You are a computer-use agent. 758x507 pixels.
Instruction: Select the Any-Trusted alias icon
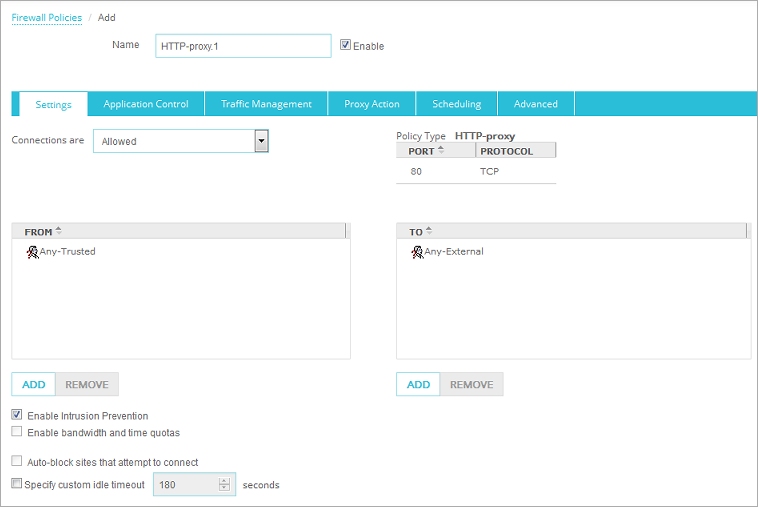[x=32, y=252]
